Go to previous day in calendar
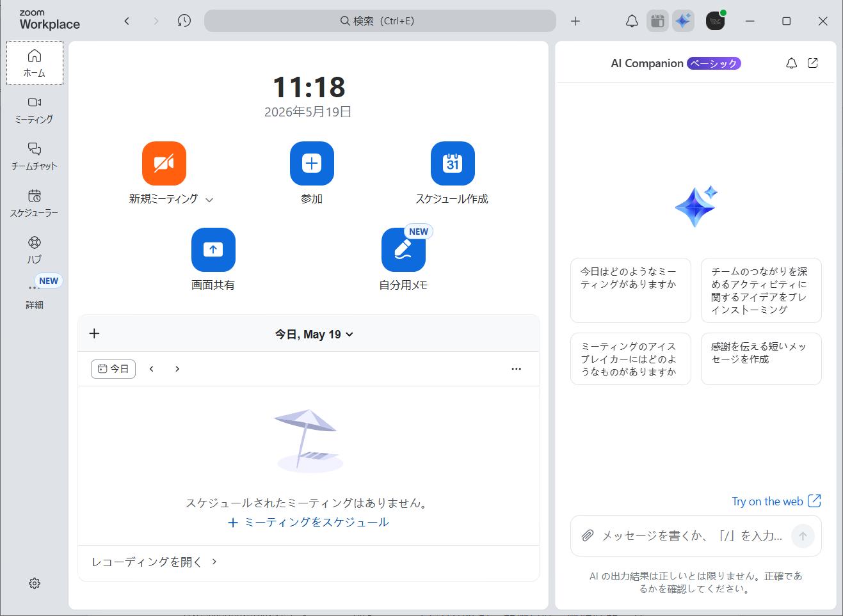The width and height of the screenshot is (843, 616). (x=152, y=369)
